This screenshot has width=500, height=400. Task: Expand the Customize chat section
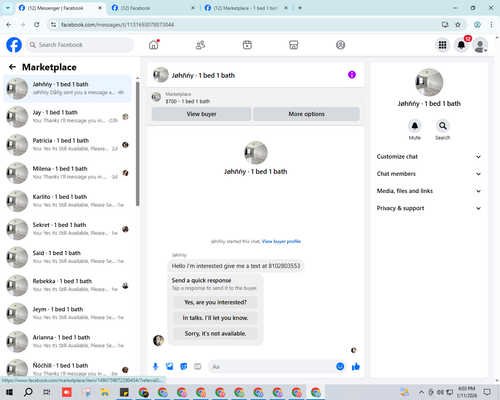pyautogui.click(x=429, y=157)
